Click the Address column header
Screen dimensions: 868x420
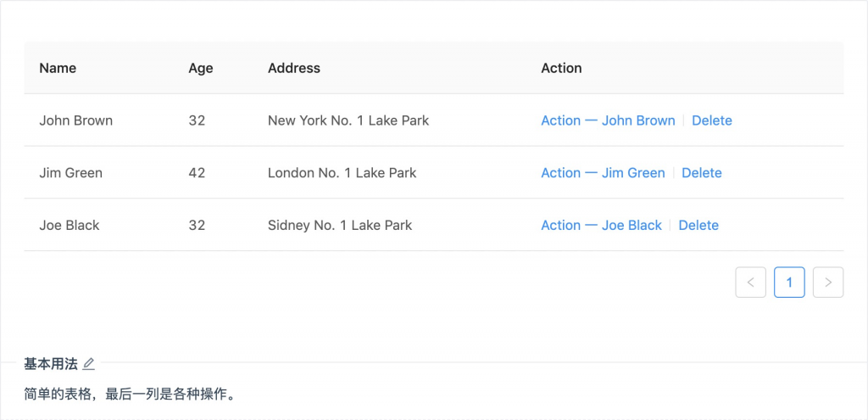click(x=294, y=68)
